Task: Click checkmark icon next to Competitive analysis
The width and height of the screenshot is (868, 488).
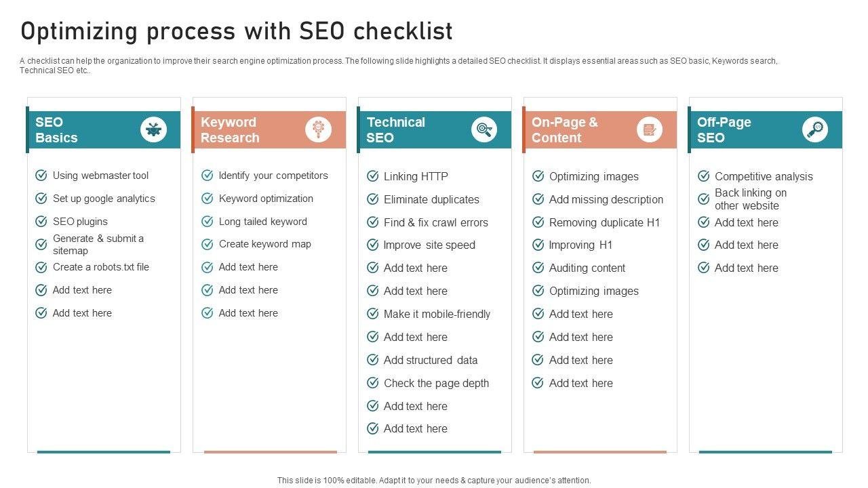Action: click(x=704, y=176)
